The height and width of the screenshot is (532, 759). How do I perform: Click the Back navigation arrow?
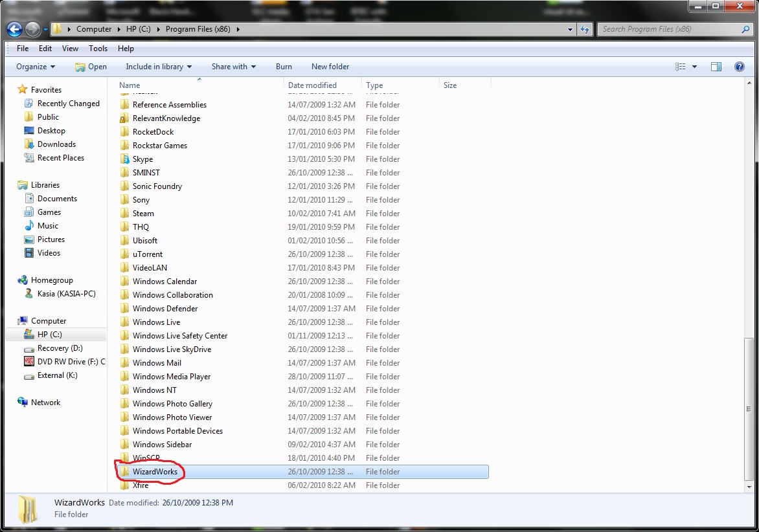coord(14,30)
